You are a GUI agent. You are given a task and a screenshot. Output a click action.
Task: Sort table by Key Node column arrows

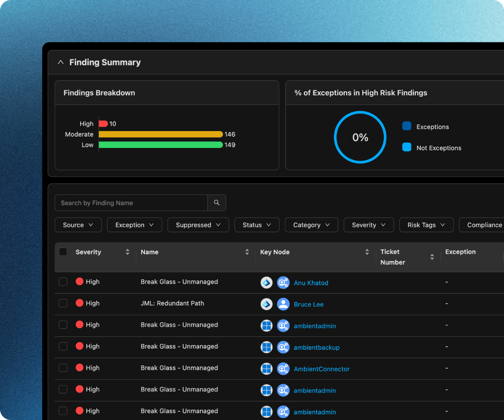(367, 252)
